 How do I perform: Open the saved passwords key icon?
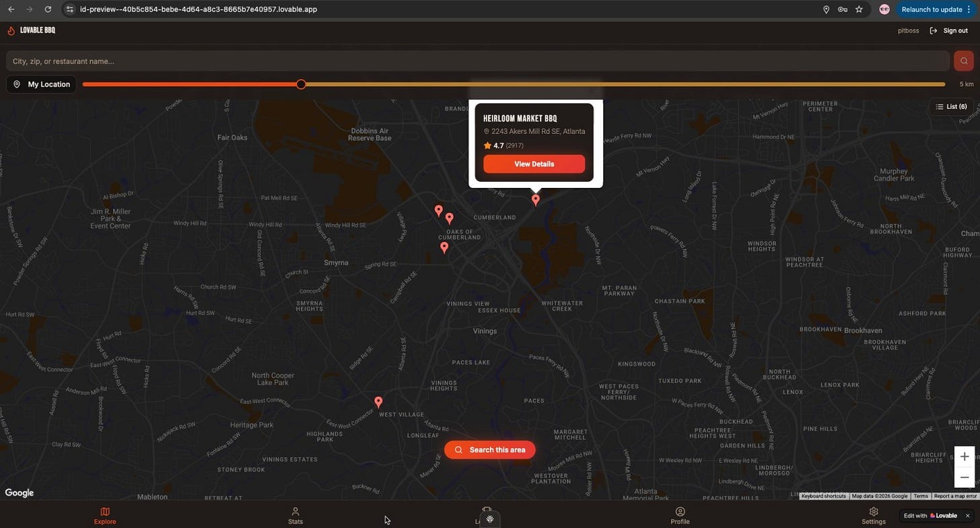(x=843, y=9)
